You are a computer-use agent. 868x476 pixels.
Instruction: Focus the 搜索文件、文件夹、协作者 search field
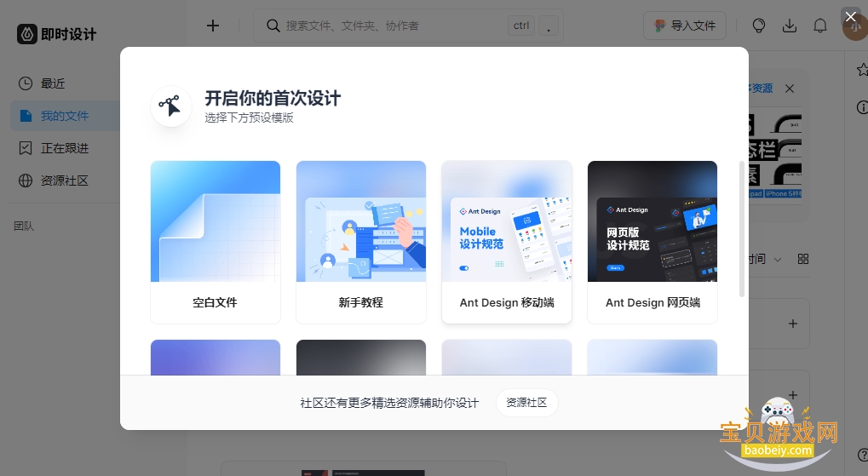tap(408, 26)
